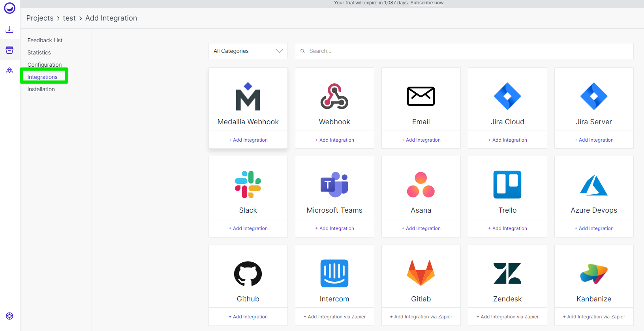The width and height of the screenshot is (644, 331).
Task: Go to test project breadcrumb
Action: click(x=69, y=18)
